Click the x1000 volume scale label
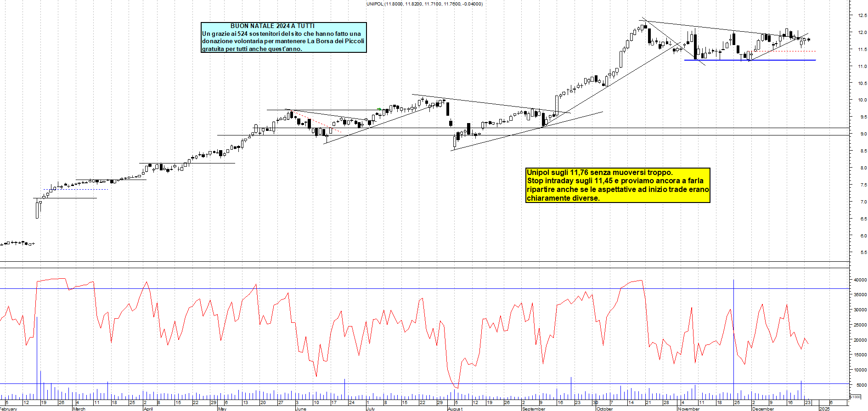 [x=856, y=397]
